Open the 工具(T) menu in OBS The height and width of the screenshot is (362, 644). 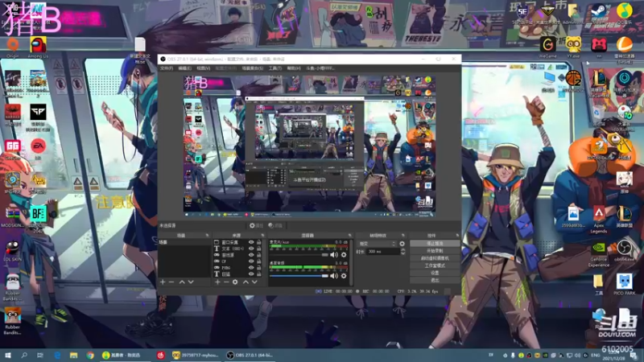275,68
